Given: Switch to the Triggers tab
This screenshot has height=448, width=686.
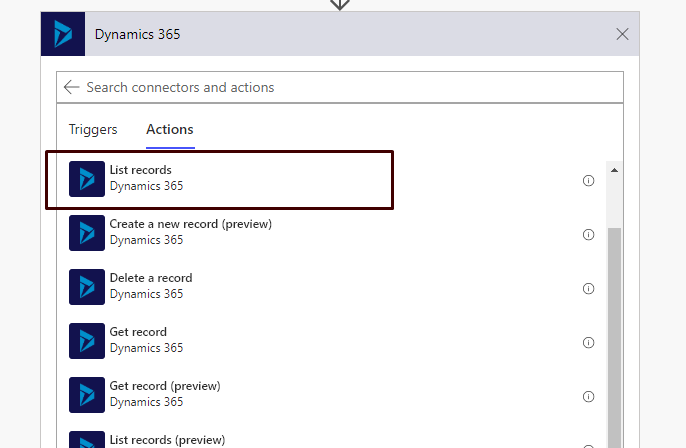Looking at the screenshot, I should click(93, 129).
